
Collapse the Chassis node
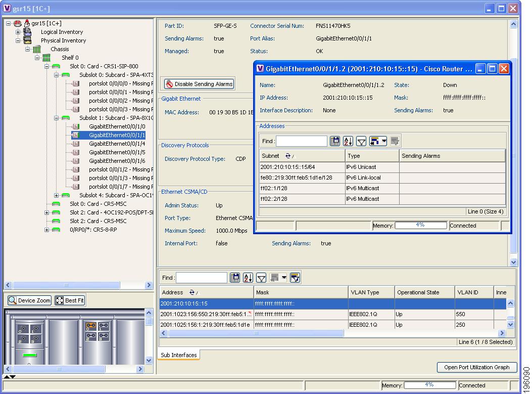pyautogui.click(x=27, y=49)
